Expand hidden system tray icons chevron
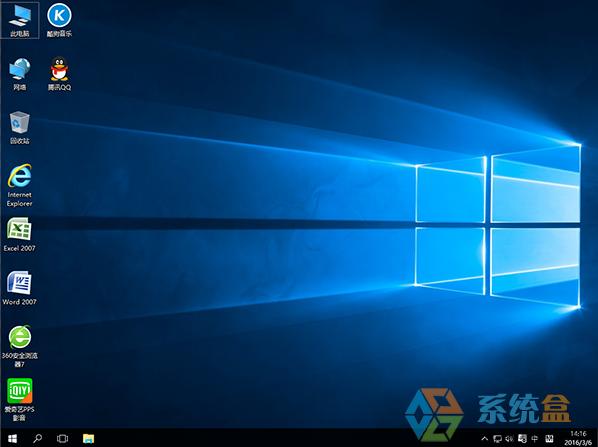598x447 pixels. (x=484, y=439)
